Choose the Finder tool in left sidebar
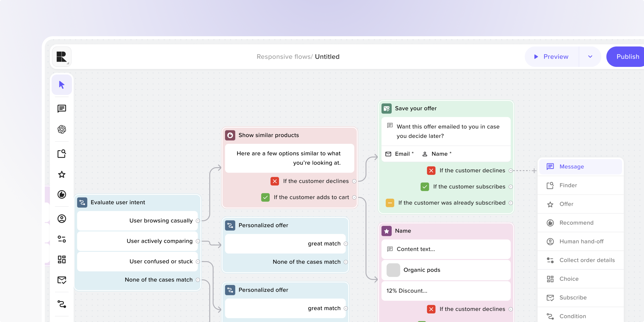Viewport: 644px width, 322px height. [62, 153]
